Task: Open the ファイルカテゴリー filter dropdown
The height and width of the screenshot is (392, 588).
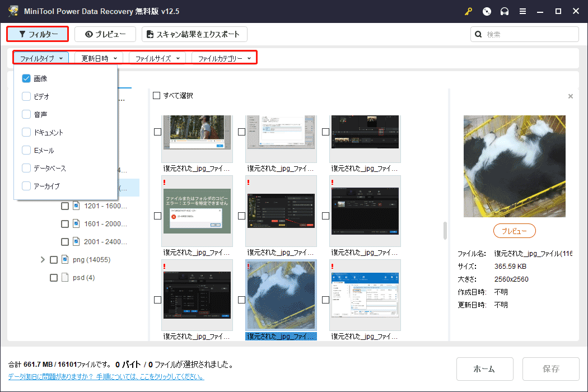Action: (224, 58)
